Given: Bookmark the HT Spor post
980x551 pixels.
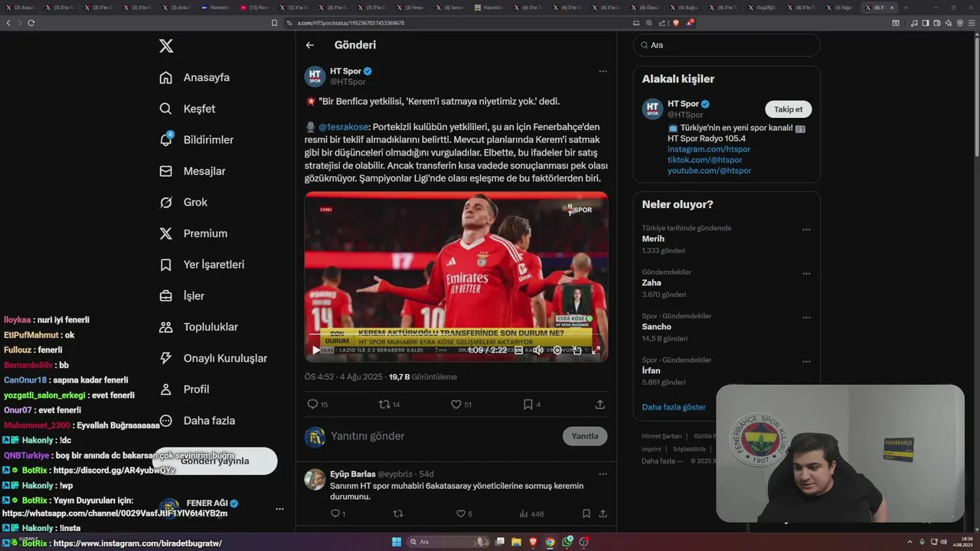Looking at the screenshot, I should click(x=532, y=404).
